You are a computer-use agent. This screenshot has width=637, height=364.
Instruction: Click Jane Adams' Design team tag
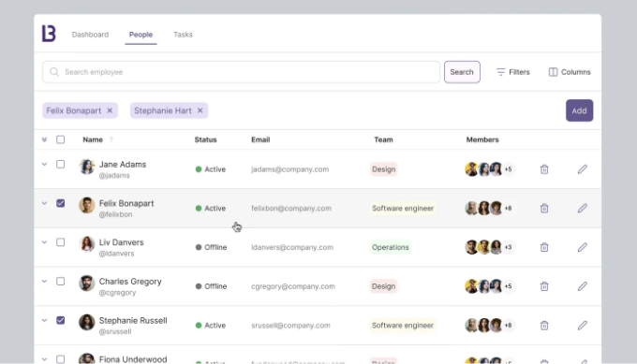pos(383,169)
